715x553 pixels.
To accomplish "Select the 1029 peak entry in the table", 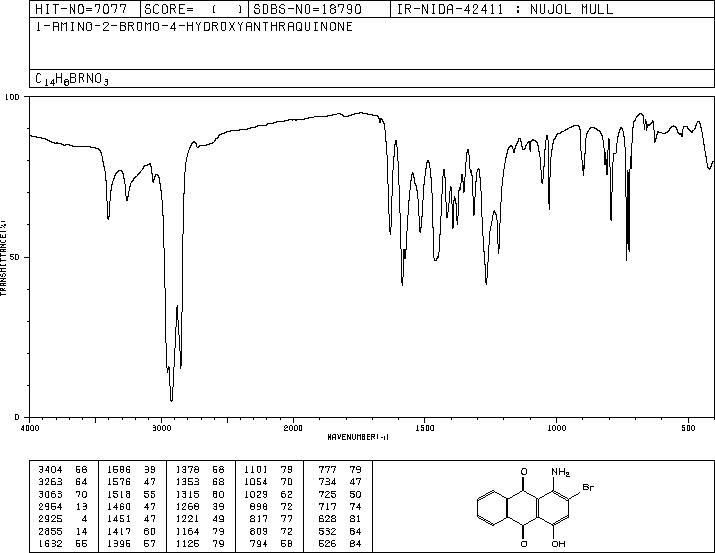I will tap(269, 495).
